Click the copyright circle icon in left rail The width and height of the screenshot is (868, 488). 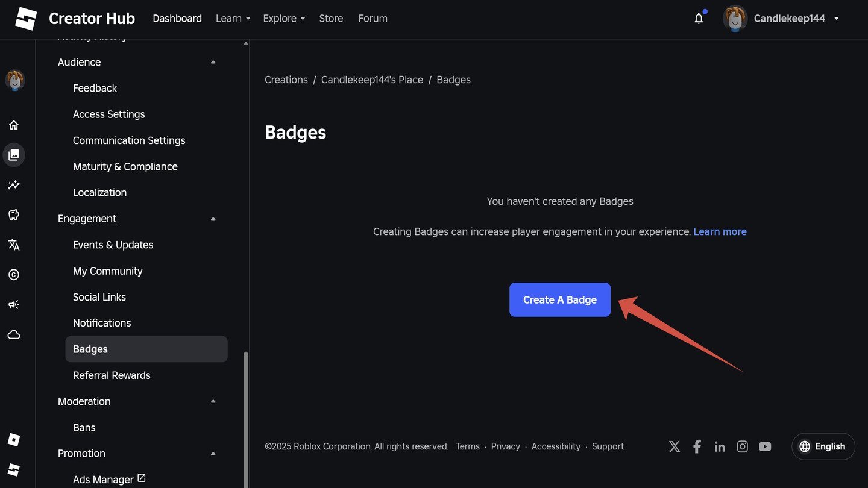click(x=14, y=275)
